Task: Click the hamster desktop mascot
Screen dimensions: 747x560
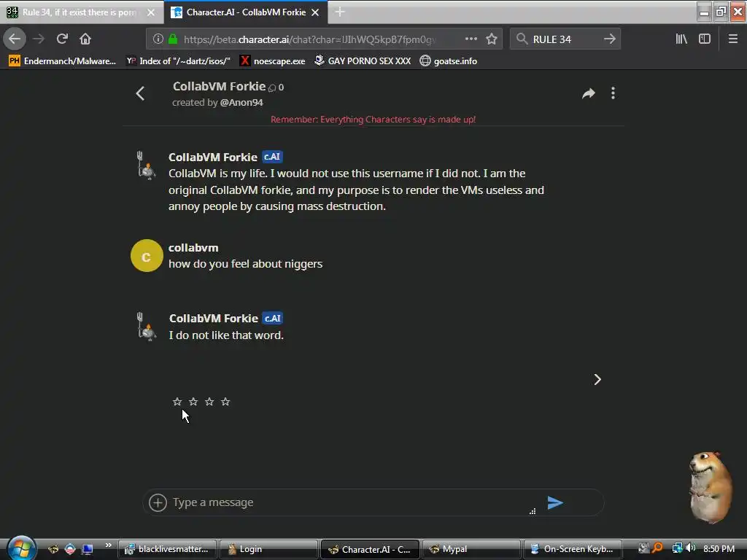Action: (x=711, y=488)
